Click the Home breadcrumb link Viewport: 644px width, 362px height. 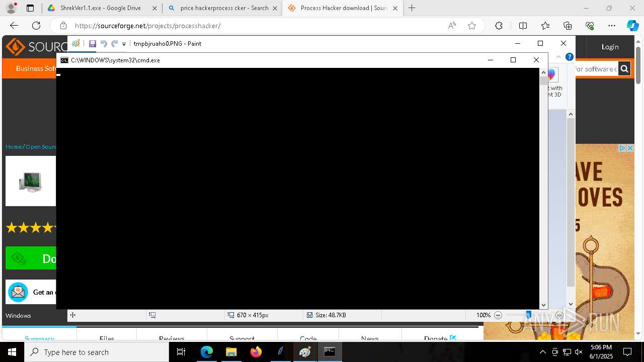coord(14,147)
